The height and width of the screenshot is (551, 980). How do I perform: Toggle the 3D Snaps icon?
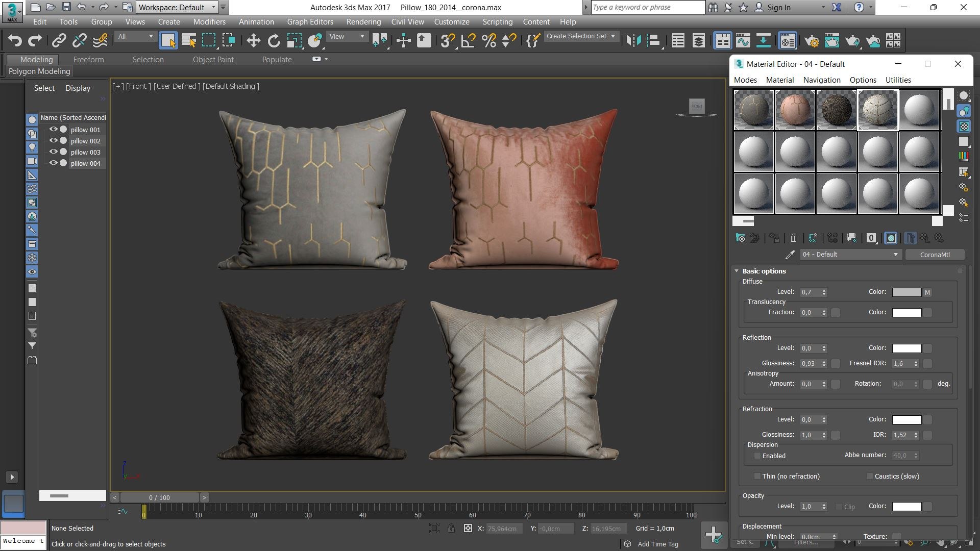448,40
